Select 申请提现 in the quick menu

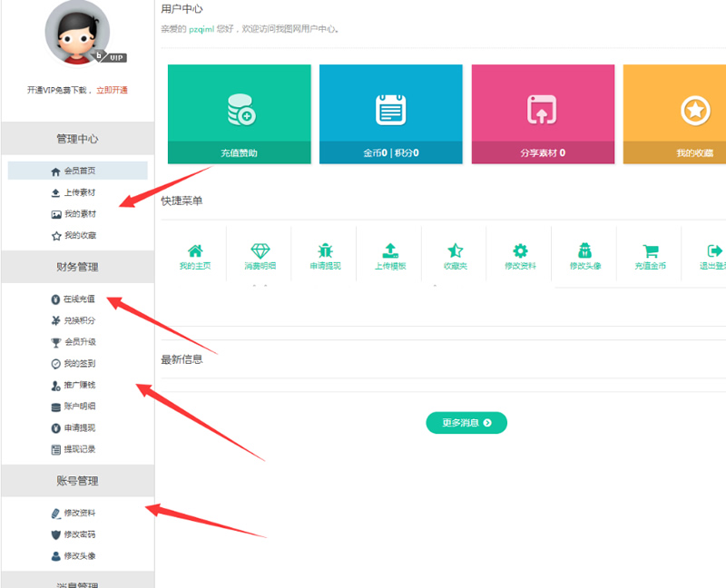[324, 252]
